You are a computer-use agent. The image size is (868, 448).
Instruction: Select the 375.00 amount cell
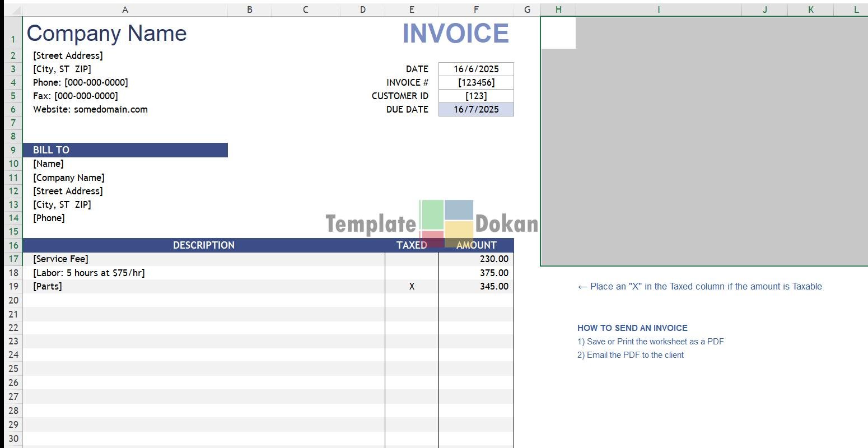476,273
